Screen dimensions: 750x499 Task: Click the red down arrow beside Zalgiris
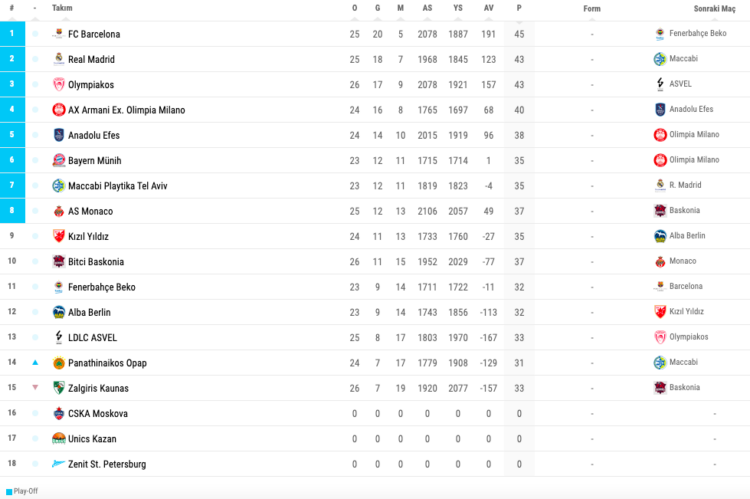click(x=35, y=388)
